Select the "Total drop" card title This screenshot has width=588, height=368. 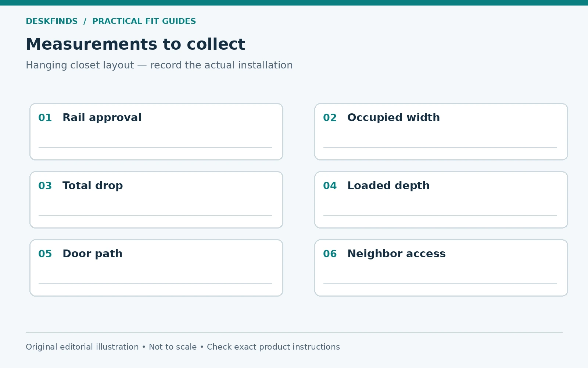coord(93,186)
